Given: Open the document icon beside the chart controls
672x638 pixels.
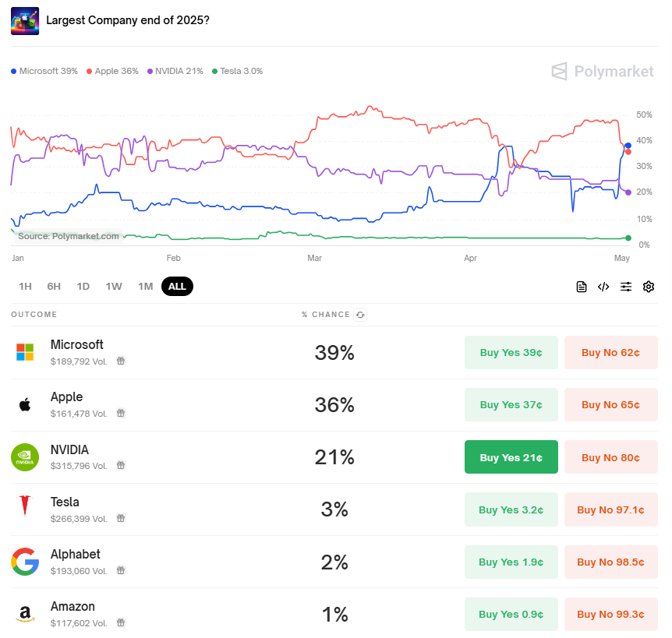Looking at the screenshot, I should pyautogui.click(x=581, y=287).
